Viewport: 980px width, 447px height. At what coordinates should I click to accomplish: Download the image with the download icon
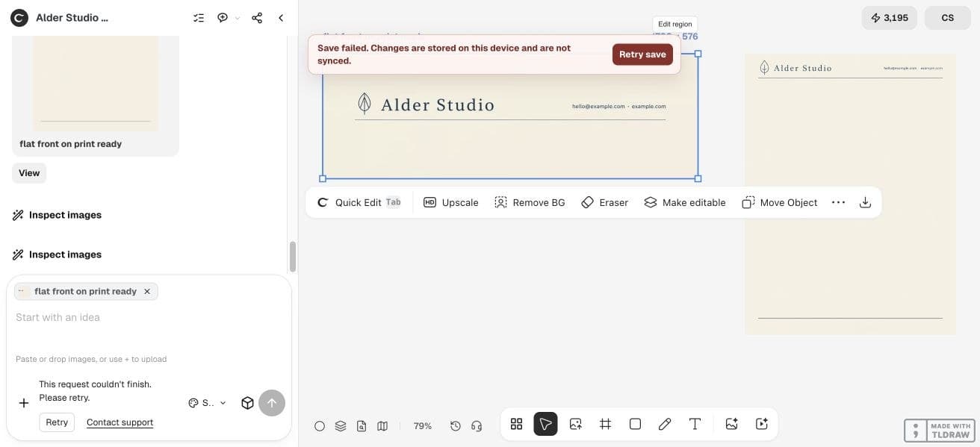[865, 202]
